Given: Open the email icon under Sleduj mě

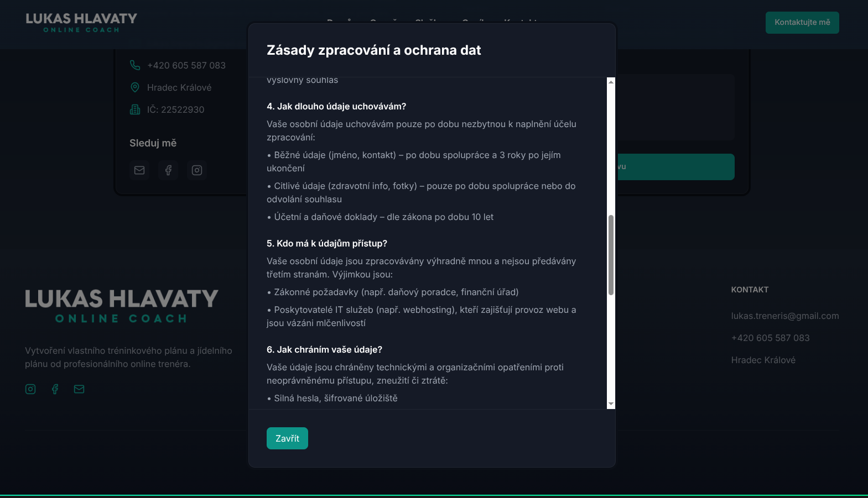Looking at the screenshot, I should tap(139, 170).
